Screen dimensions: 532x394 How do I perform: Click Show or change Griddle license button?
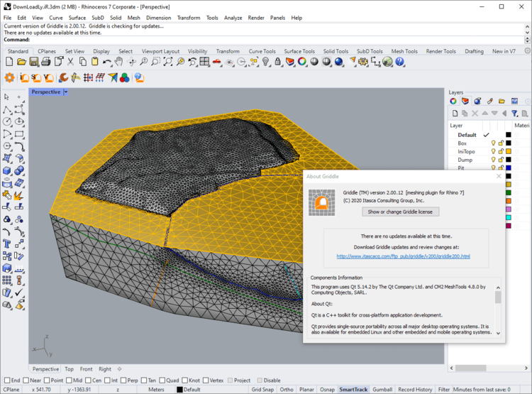click(402, 212)
